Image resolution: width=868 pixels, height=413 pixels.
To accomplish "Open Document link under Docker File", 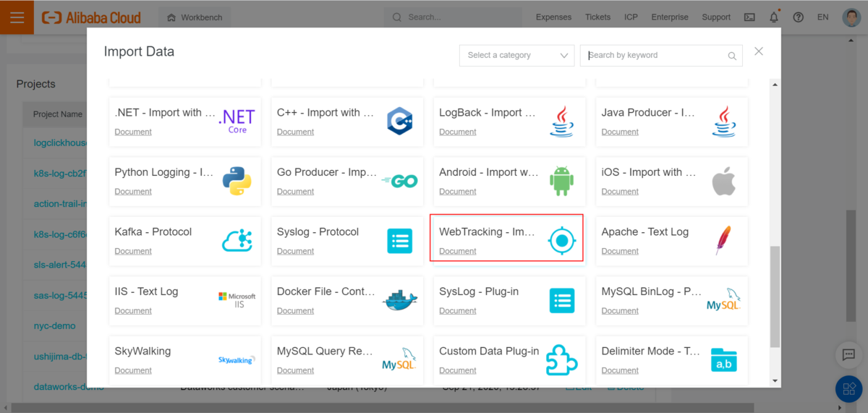I will (x=295, y=310).
